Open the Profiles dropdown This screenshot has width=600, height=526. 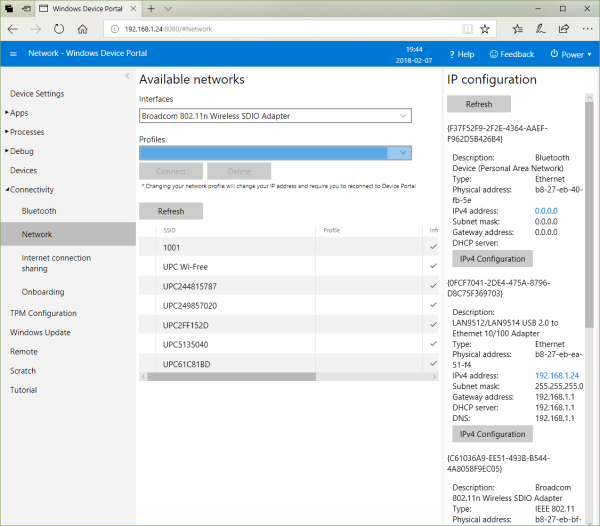tap(275, 152)
